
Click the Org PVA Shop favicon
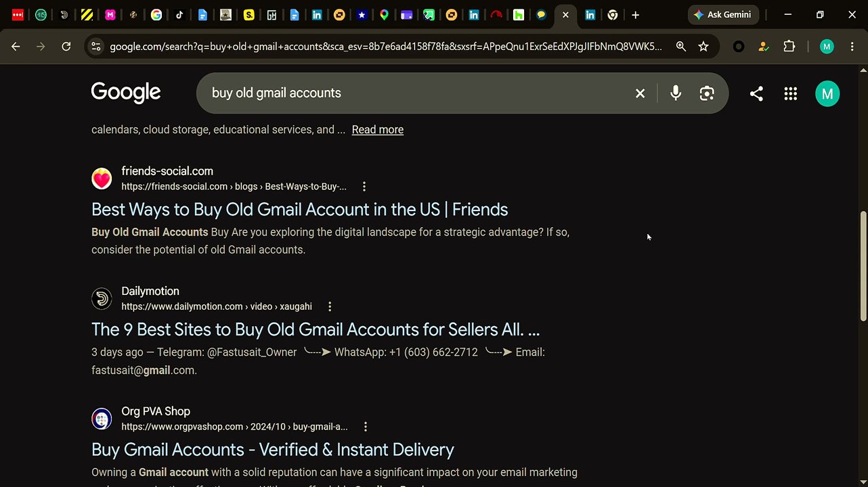click(x=102, y=419)
